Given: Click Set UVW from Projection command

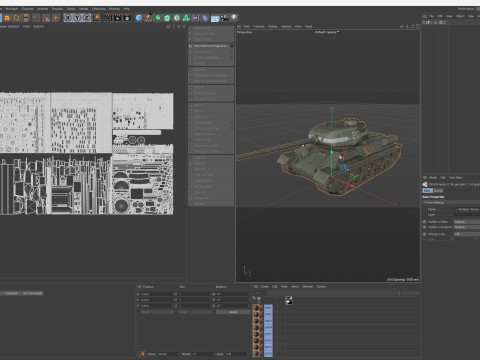Looking at the screenshot, I should tap(211, 46).
